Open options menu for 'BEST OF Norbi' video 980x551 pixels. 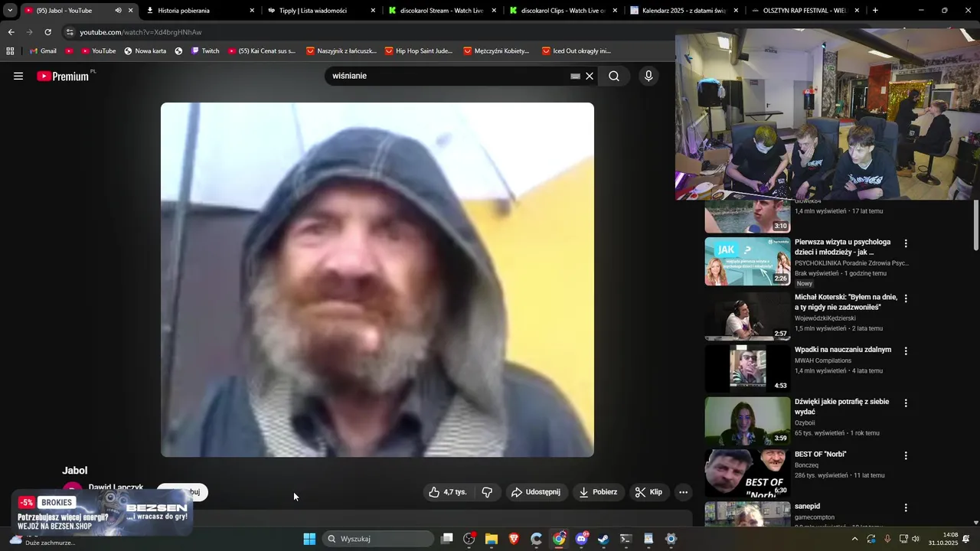[906, 455]
